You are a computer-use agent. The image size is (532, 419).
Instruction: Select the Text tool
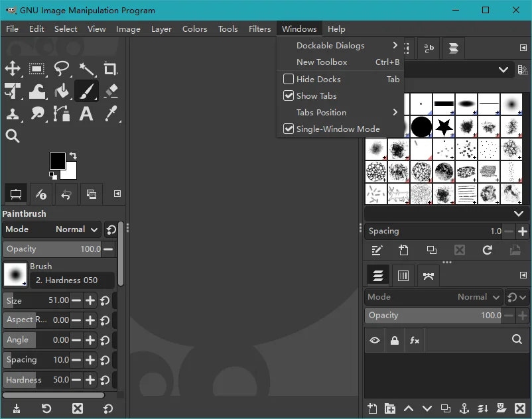click(86, 113)
